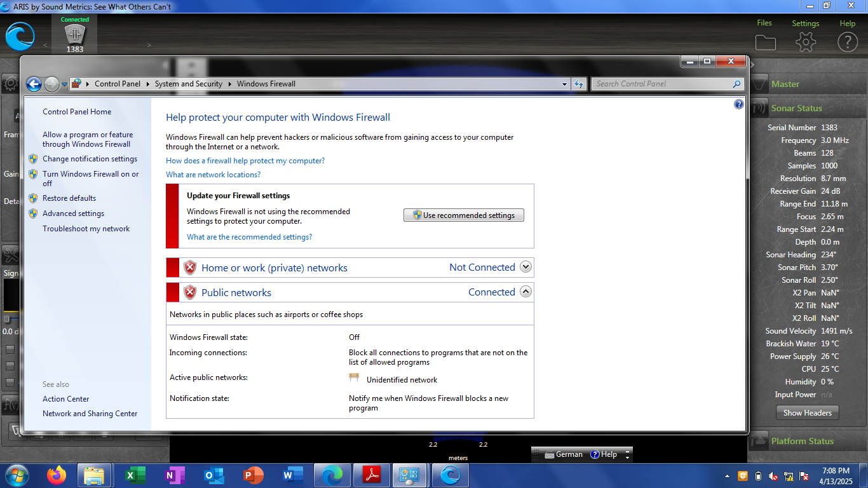
Task: Launch Excel from the taskbar
Action: (x=135, y=475)
